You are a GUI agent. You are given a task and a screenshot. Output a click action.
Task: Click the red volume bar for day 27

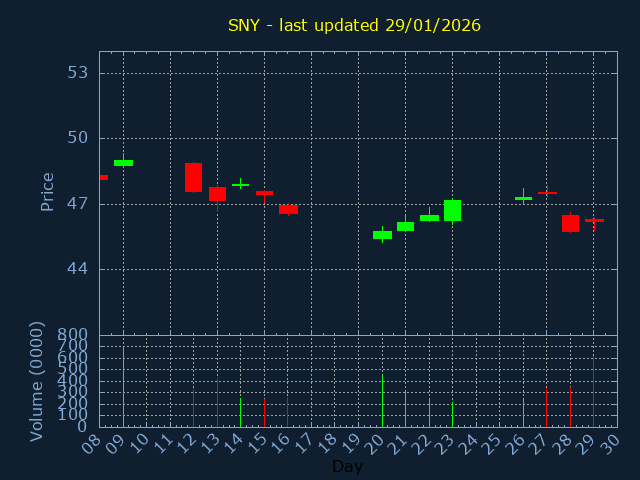click(547, 407)
